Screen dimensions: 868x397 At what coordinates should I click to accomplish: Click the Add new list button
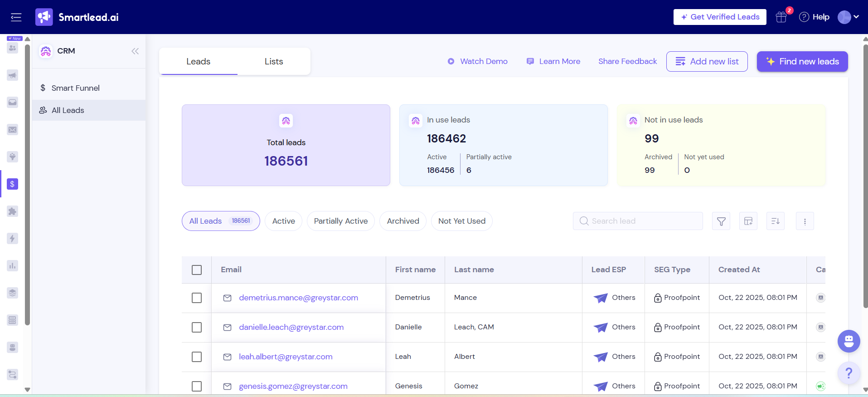(707, 61)
